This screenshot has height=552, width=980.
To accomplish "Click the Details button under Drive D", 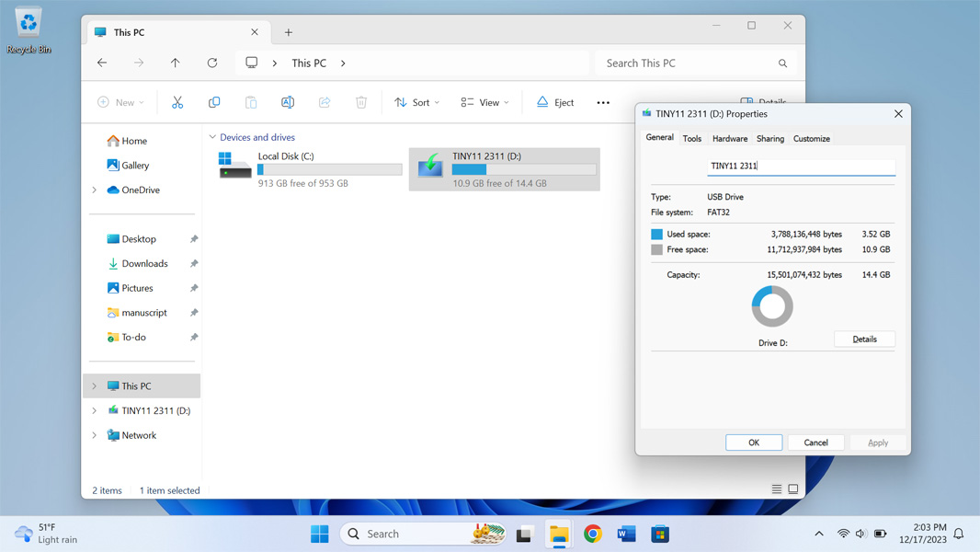I will tap(864, 339).
